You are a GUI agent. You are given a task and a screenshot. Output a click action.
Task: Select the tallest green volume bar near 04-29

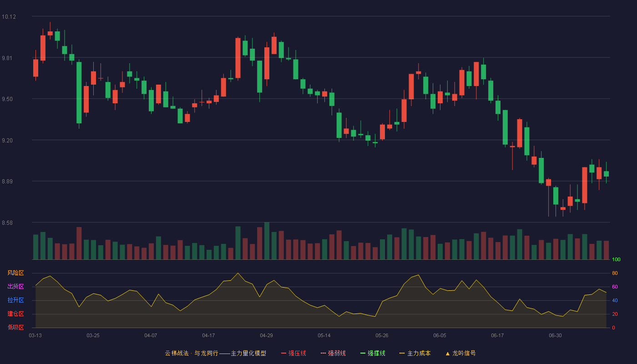pos(267,241)
